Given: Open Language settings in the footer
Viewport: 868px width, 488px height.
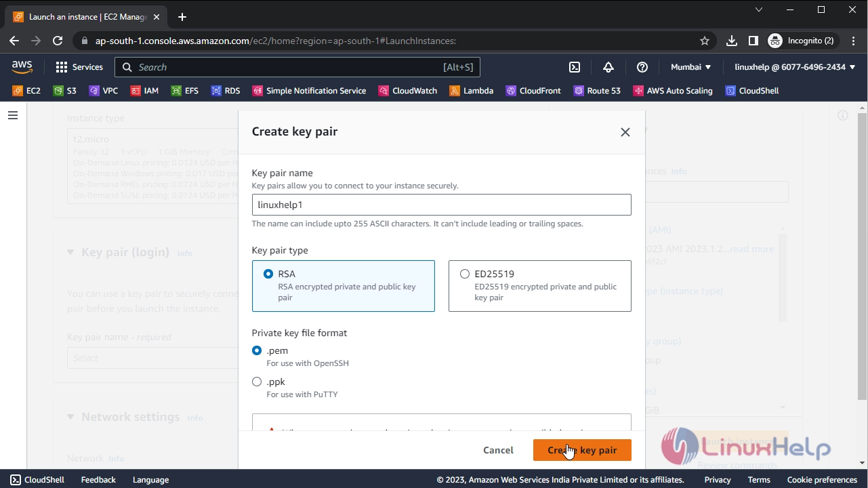Looking at the screenshot, I should click(x=150, y=479).
